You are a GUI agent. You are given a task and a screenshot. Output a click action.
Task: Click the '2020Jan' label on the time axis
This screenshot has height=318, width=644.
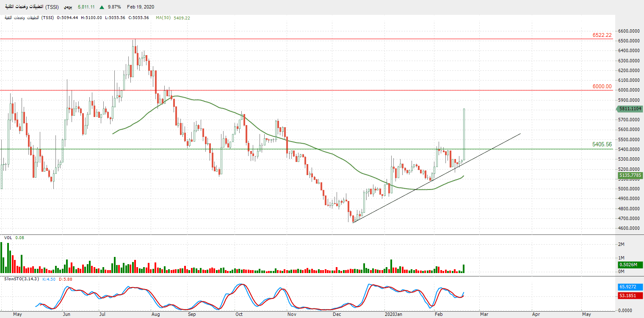[394, 315]
